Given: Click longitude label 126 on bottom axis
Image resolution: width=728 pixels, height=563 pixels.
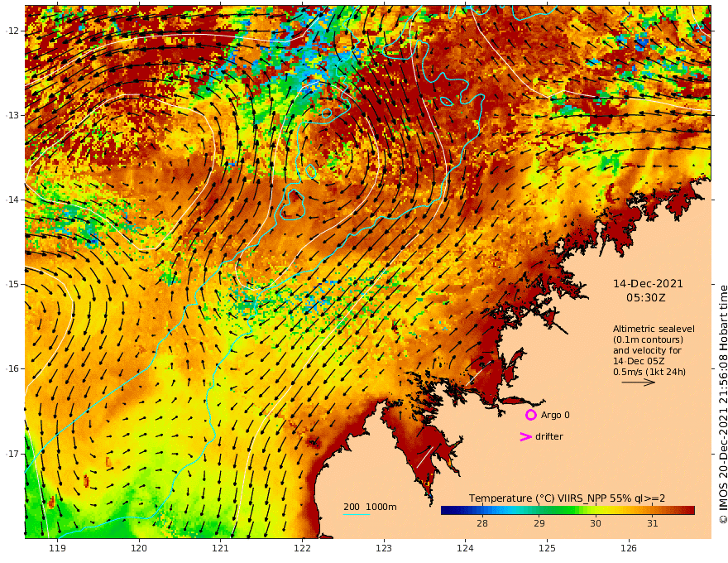Looking at the screenshot, I should click(x=629, y=548).
